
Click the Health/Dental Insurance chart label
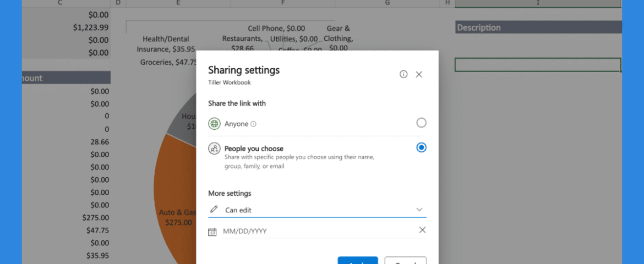(x=166, y=44)
